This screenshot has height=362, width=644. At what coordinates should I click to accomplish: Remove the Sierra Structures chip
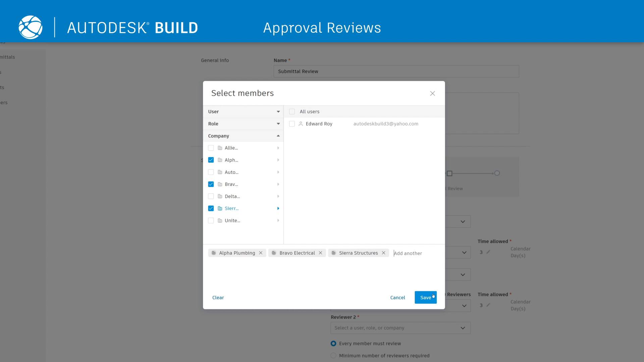point(383,253)
